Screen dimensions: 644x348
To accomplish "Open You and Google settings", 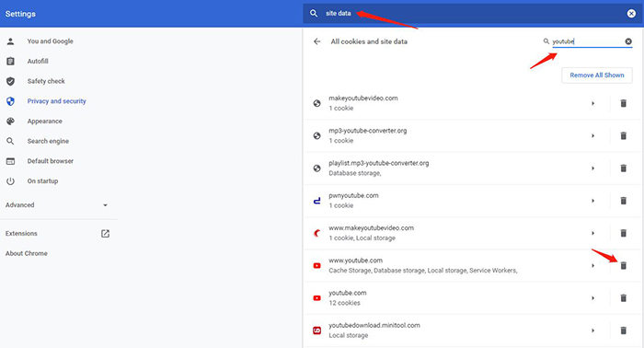I will 50,41.
